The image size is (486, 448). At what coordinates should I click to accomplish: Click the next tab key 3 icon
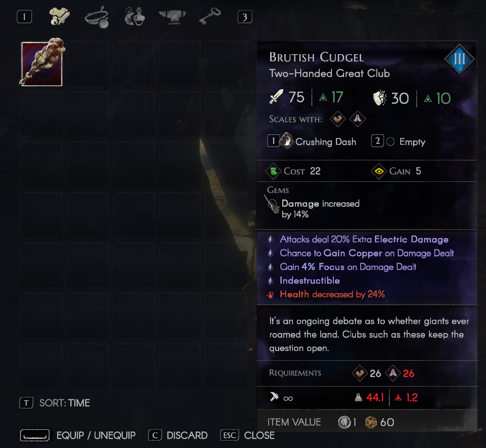(245, 17)
